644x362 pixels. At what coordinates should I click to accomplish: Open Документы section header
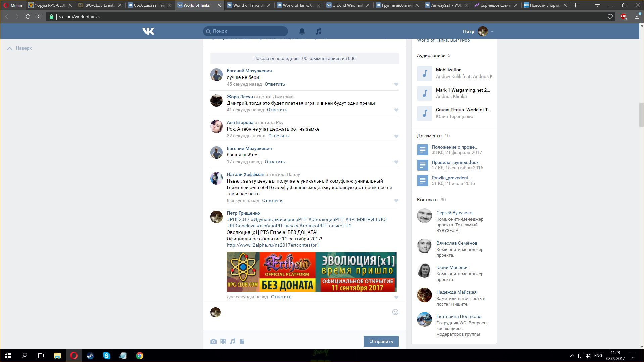coord(430,136)
